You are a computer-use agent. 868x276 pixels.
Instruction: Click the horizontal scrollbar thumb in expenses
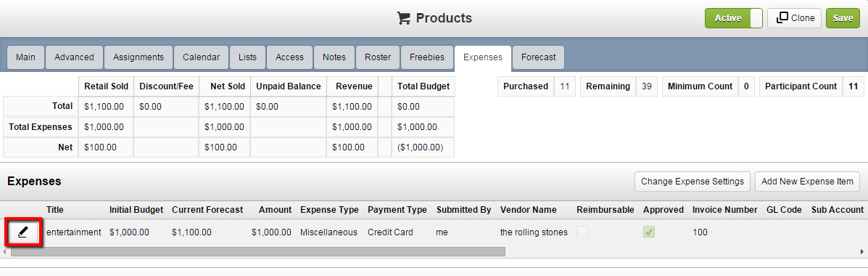coord(258,251)
